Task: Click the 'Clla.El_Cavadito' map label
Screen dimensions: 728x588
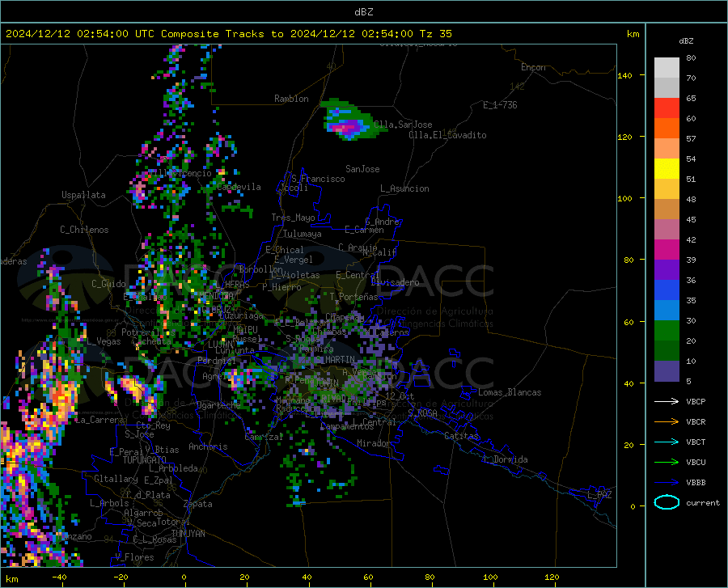Action: click(x=447, y=135)
